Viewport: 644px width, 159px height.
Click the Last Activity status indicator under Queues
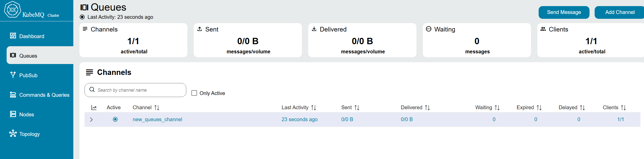pyautogui.click(x=82, y=17)
